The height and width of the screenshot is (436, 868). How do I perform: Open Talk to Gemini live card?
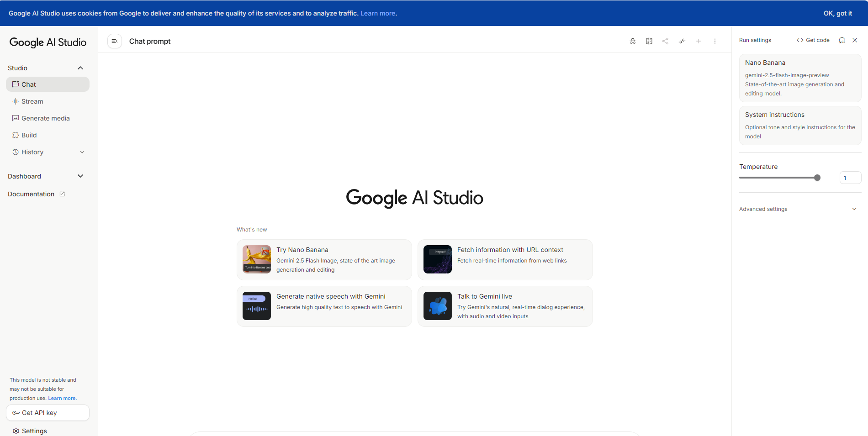click(505, 306)
